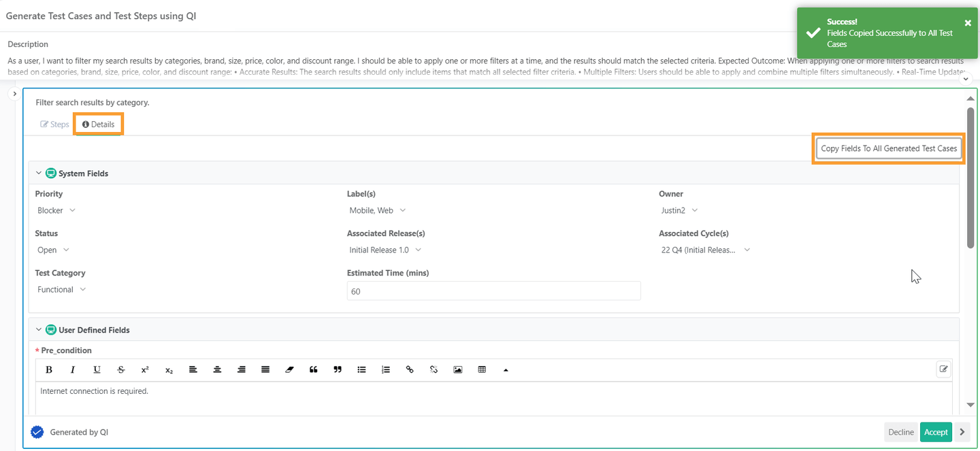
Task: Open the insert link tool
Action: click(x=410, y=369)
